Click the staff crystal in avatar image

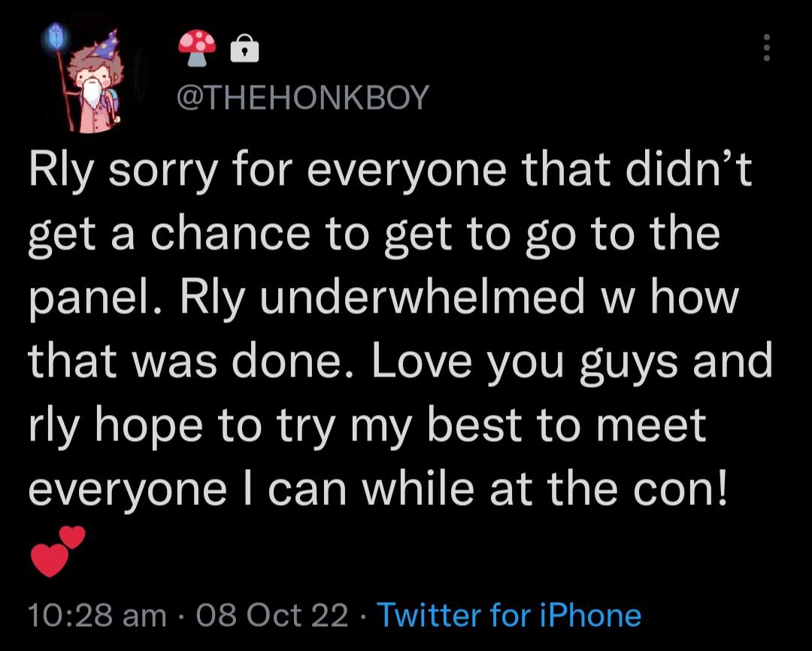57,34
